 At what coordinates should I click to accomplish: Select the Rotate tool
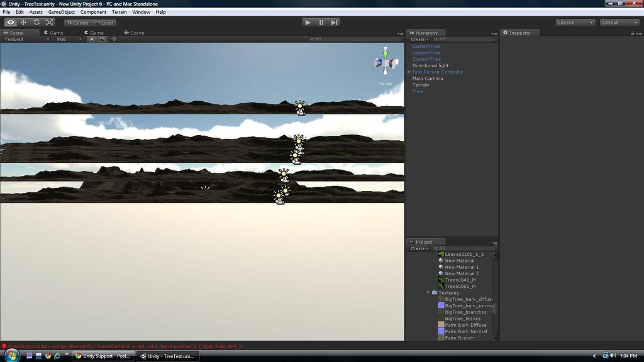[x=36, y=21]
